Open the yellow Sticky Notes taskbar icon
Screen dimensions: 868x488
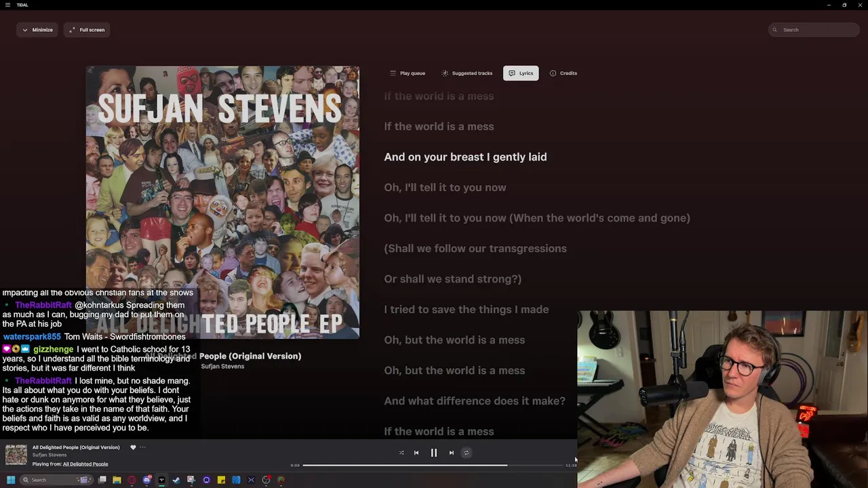click(221, 480)
